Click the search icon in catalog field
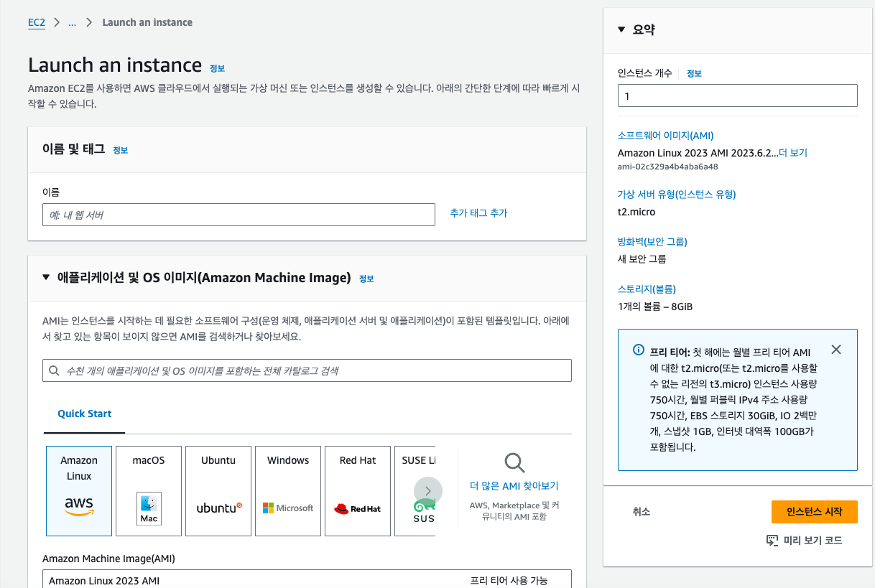 point(54,371)
